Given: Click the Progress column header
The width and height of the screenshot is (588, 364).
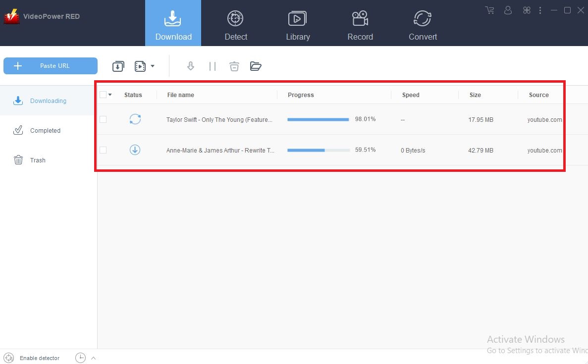Looking at the screenshot, I should [301, 95].
